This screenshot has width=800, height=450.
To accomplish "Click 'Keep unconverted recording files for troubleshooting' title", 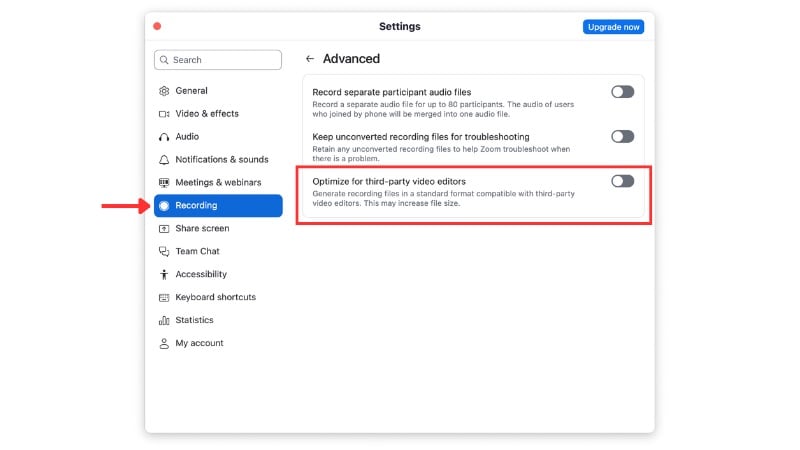I will 421,137.
